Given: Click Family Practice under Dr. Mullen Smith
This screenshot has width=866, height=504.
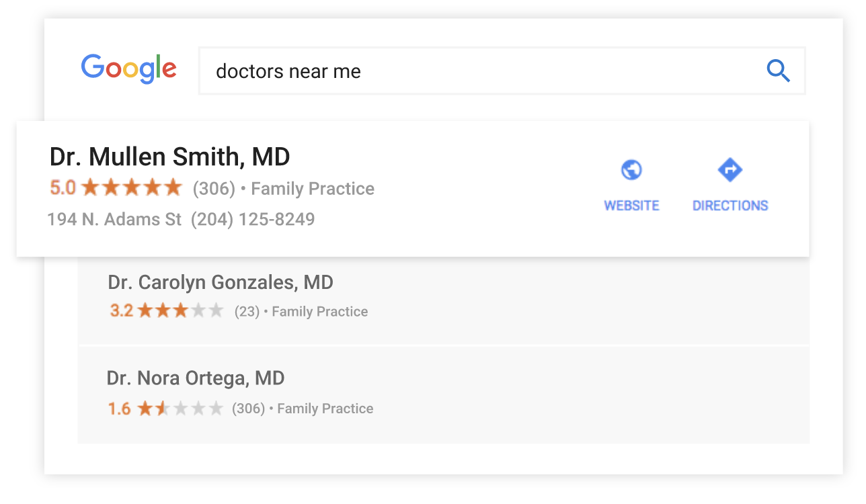Looking at the screenshot, I should [313, 189].
